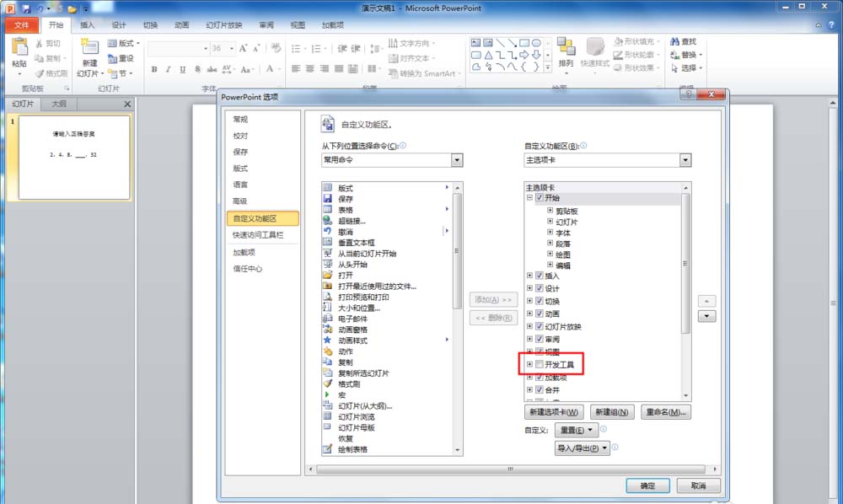This screenshot has width=843, height=504.
Task: Uncheck the 合并 tab checkbox
Action: (x=540, y=389)
